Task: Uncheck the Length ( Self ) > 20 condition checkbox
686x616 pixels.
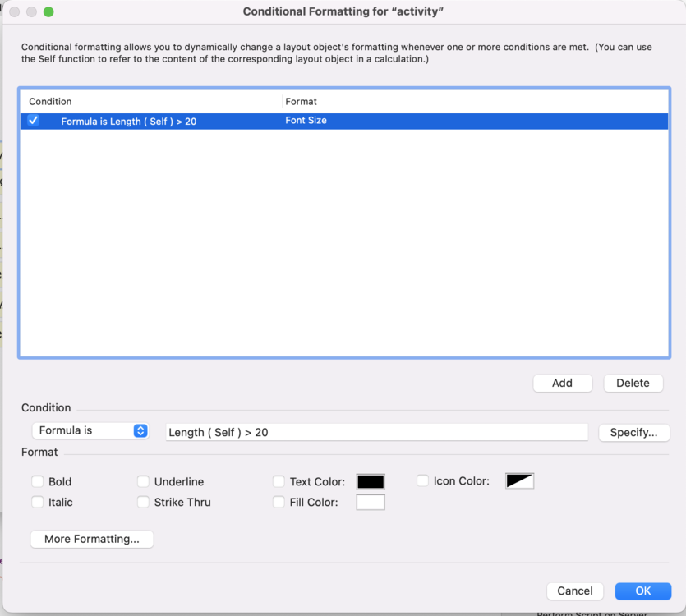Action: [x=34, y=121]
